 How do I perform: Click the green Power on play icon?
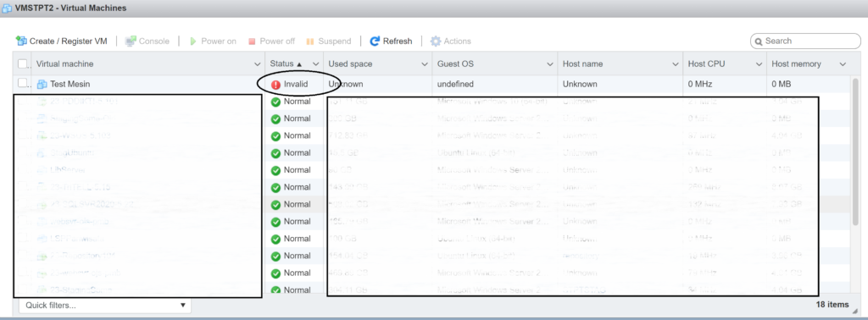point(193,41)
